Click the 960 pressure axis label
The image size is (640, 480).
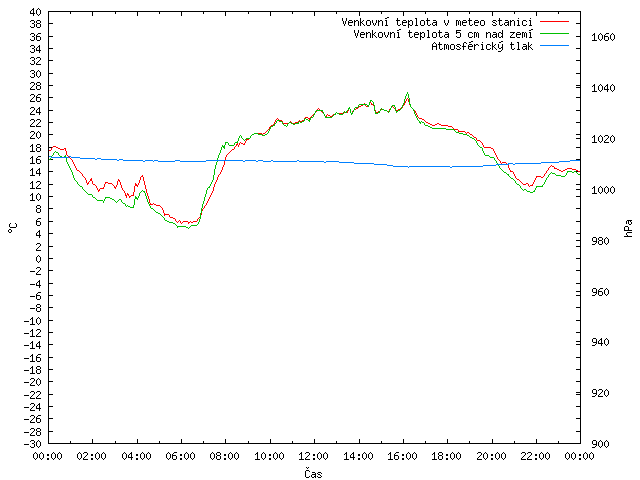tap(600, 292)
